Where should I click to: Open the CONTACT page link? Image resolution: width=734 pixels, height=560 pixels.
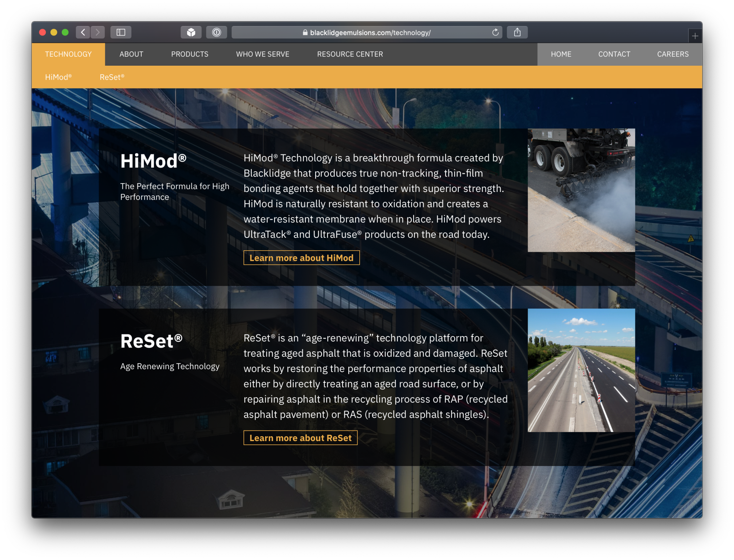tap(614, 54)
